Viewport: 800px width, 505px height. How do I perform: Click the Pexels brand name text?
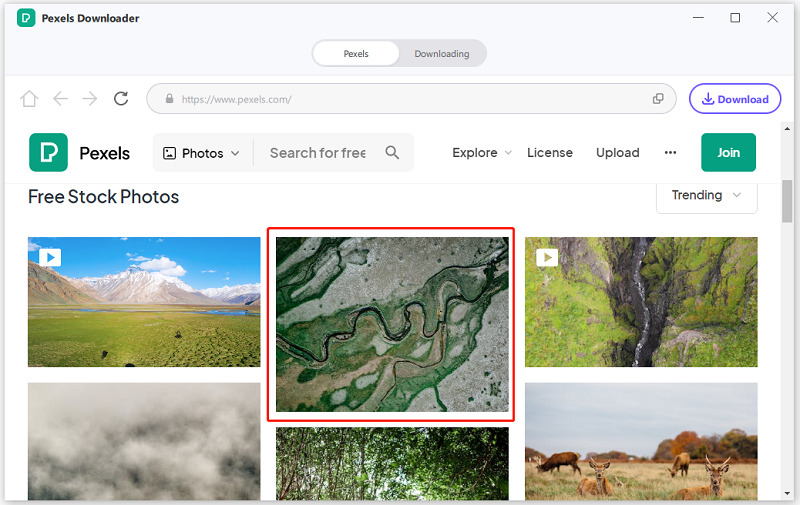[104, 154]
